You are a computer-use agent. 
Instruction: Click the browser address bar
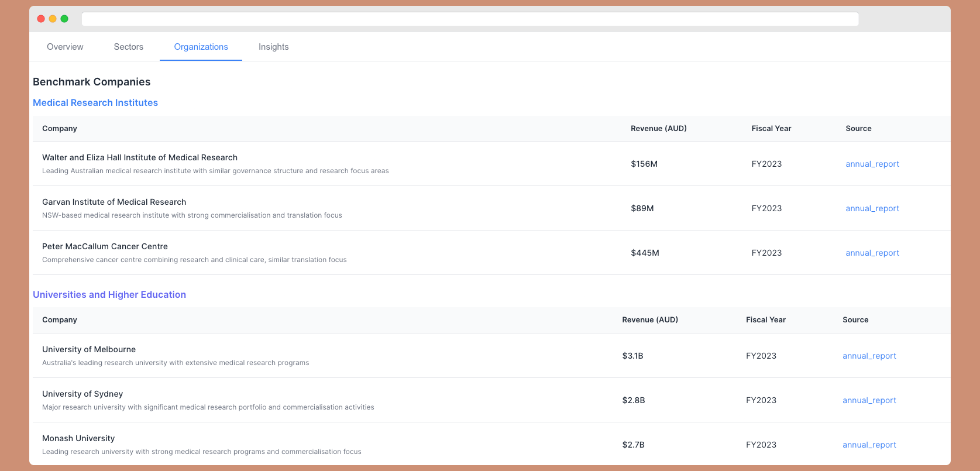(x=469, y=19)
